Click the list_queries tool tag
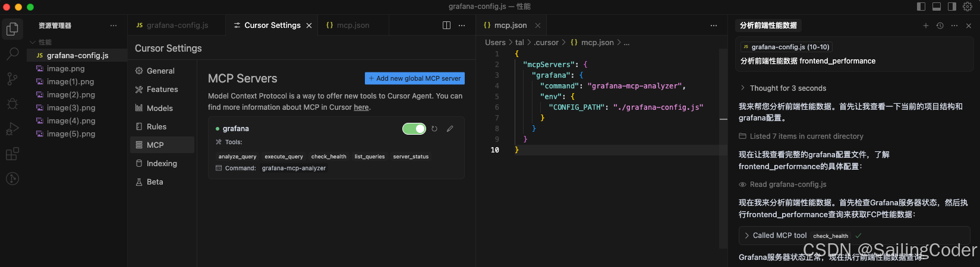Screen dimensions: 980x267 (x=370, y=157)
